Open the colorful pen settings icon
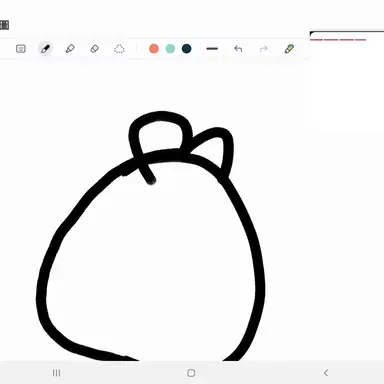 pos(289,49)
